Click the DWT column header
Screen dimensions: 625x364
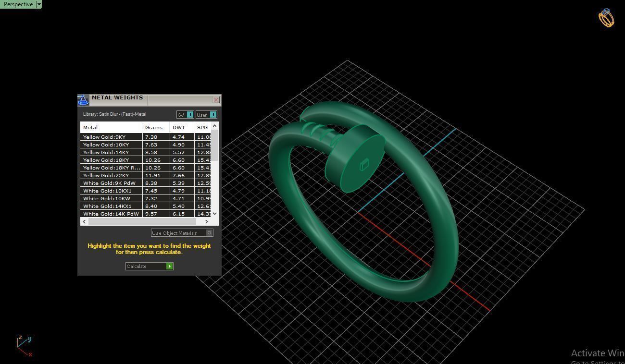click(182, 127)
